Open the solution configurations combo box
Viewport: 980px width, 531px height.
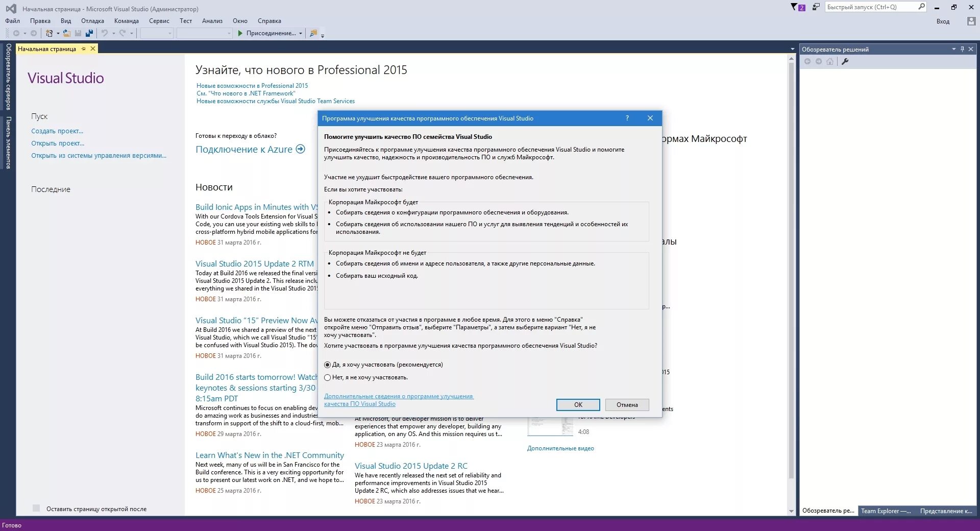coord(157,33)
